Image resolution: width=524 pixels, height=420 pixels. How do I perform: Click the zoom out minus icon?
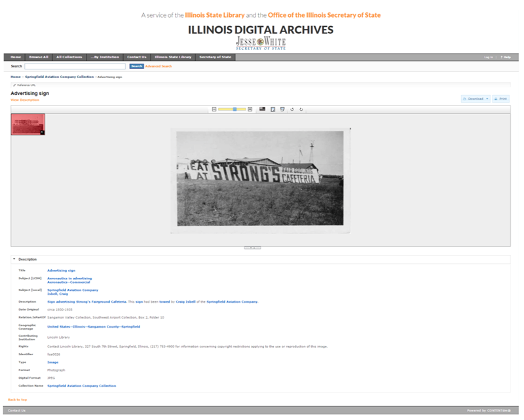(x=214, y=109)
